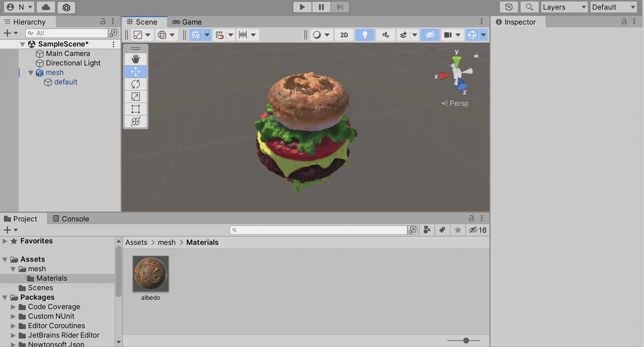
Task: Collapse the mesh object in Hierarchy
Action: tap(31, 73)
